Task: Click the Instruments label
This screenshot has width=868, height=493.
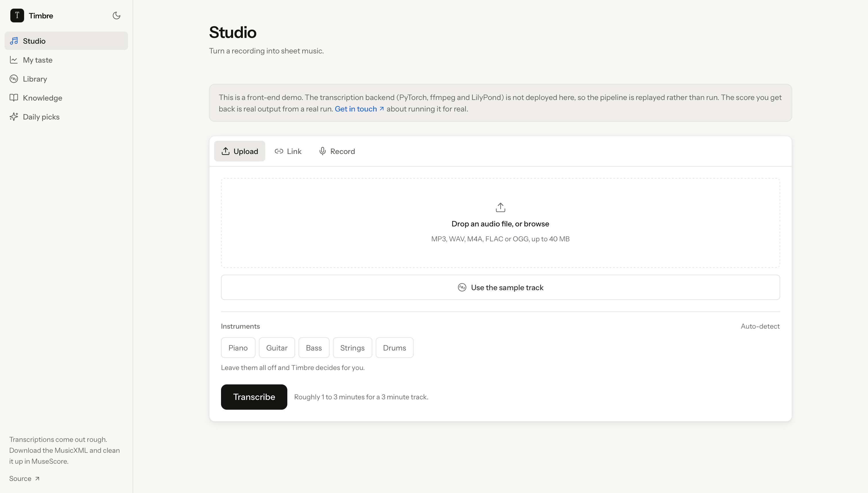Action: [x=241, y=326]
